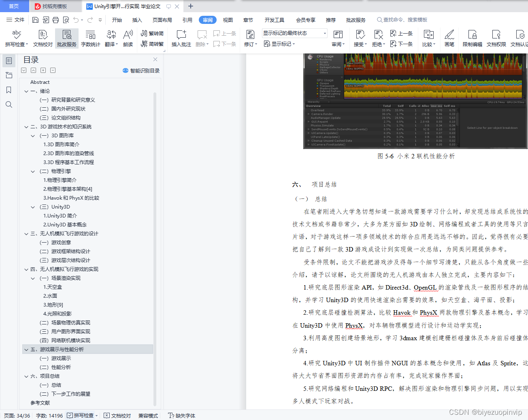Click the outline panel vertical scrollbar
Image resolution: width=528 pixels, height=420 pixels.
pyautogui.click(x=155, y=248)
